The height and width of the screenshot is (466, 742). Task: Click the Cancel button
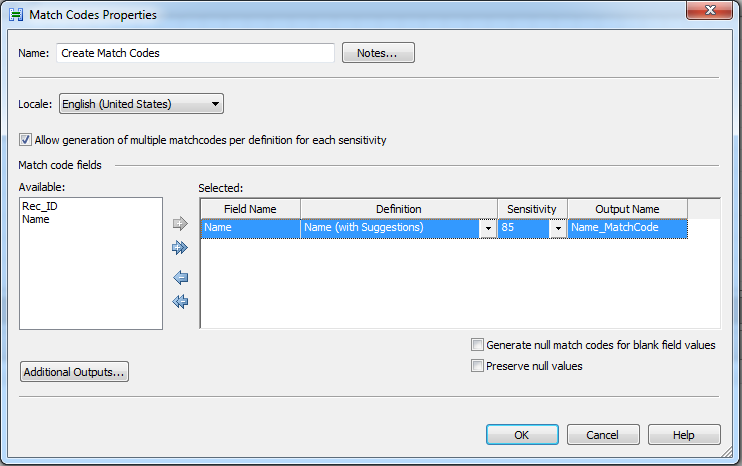pos(603,435)
